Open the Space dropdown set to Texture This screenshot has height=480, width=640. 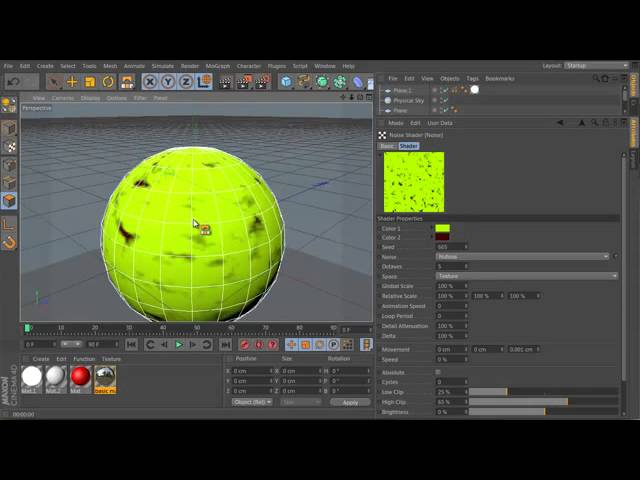click(527, 276)
